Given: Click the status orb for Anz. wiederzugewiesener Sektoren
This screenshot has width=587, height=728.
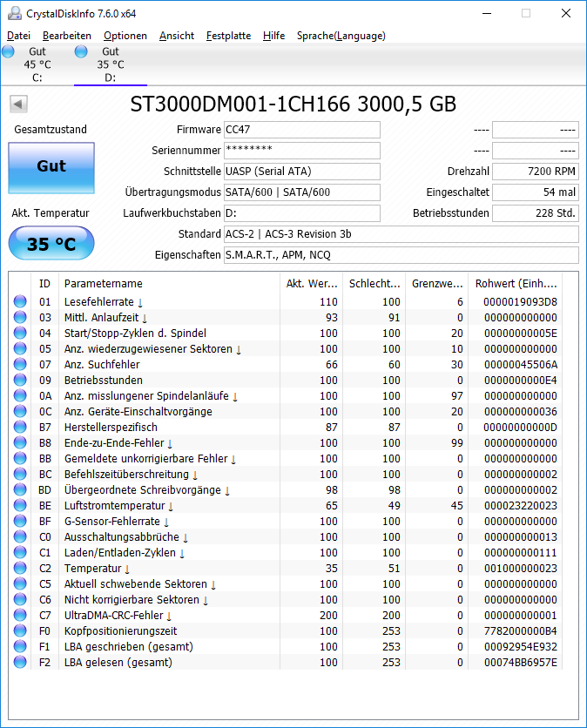Looking at the screenshot, I should click(x=20, y=348).
